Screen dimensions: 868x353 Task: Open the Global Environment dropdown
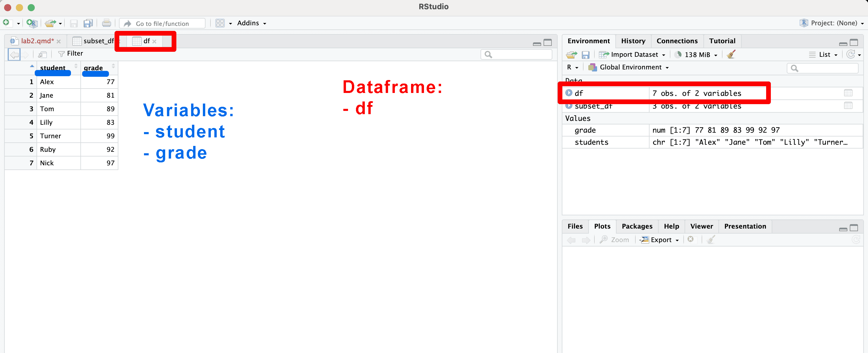(x=630, y=67)
